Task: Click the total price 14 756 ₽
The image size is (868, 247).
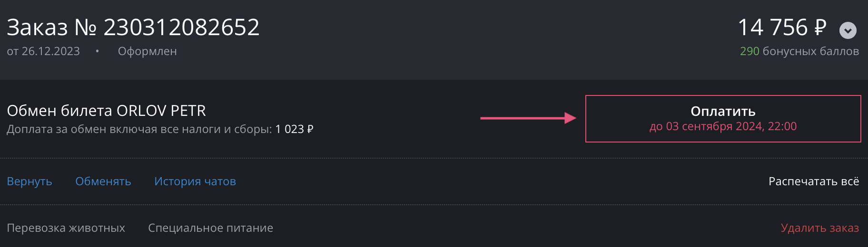Action: coord(782,28)
